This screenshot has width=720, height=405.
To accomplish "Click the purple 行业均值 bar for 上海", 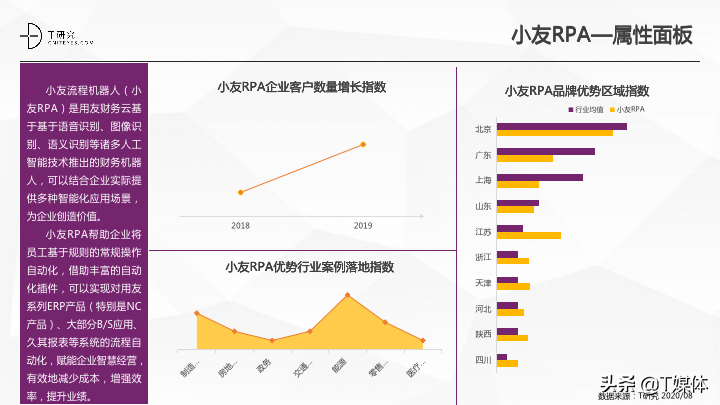I will pos(540,177).
